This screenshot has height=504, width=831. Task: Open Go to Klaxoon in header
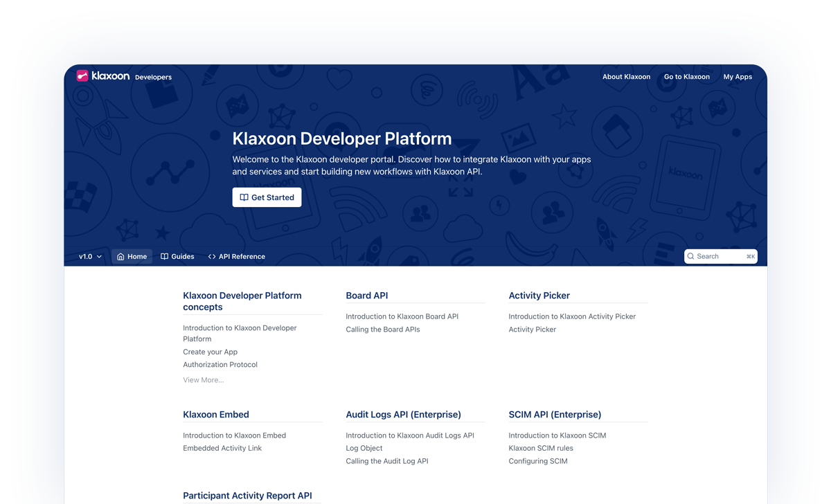coord(686,77)
